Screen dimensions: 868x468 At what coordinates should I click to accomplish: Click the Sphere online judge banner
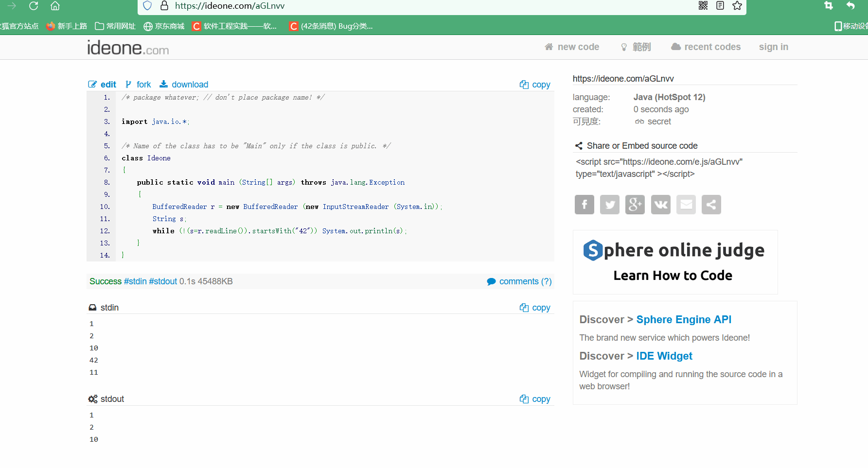click(x=675, y=262)
